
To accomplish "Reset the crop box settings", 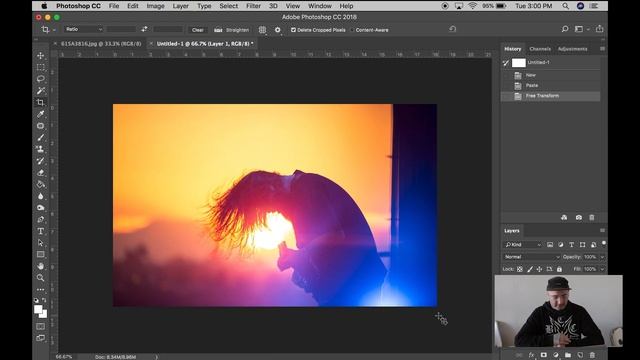I will click(452, 29).
